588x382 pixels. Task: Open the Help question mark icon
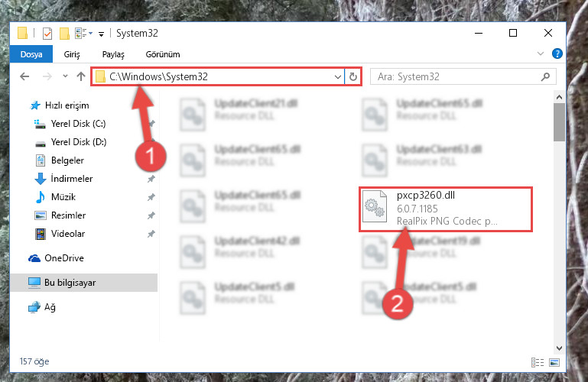click(x=557, y=54)
